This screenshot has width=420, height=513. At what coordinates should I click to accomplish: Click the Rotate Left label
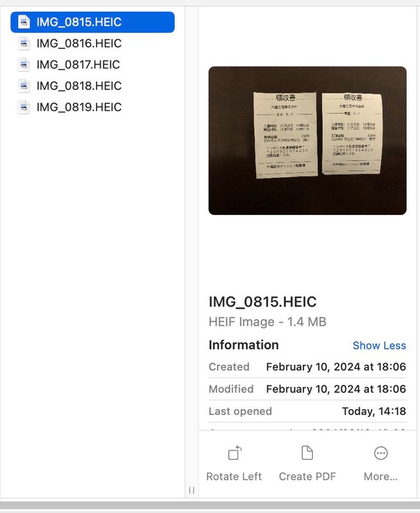pos(234,476)
